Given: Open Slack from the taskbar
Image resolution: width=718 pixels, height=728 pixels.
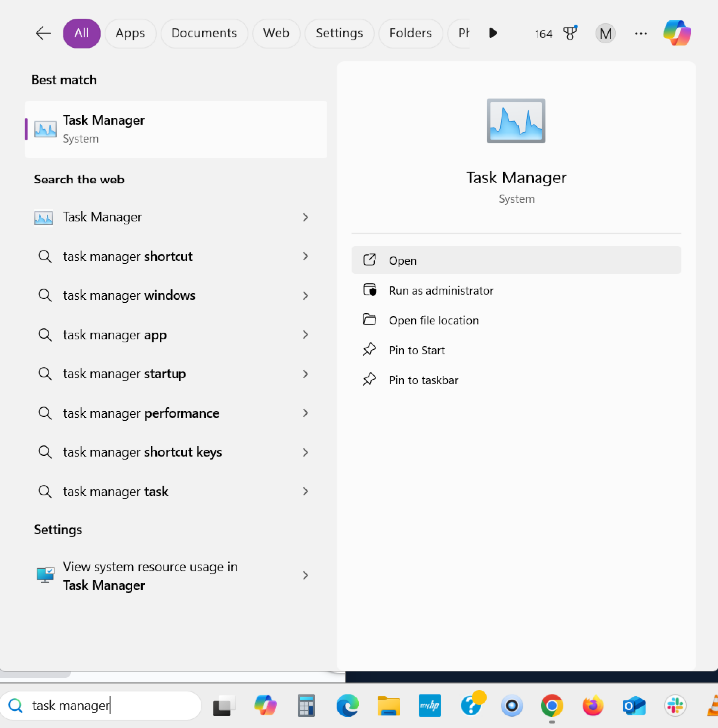Looking at the screenshot, I should 675,706.
